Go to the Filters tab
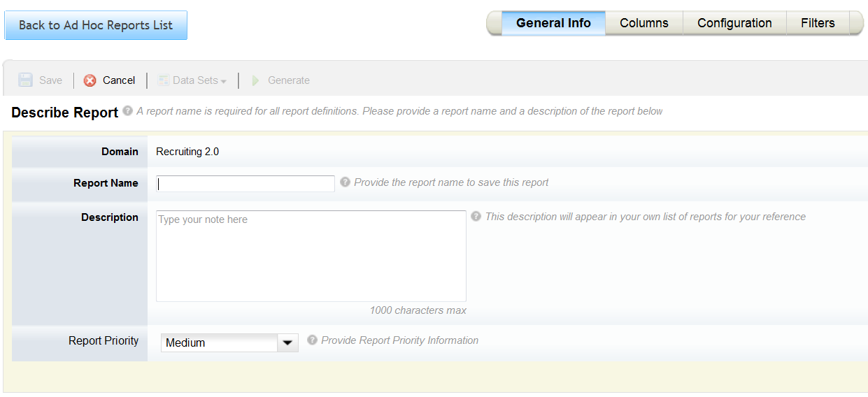 [x=818, y=23]
